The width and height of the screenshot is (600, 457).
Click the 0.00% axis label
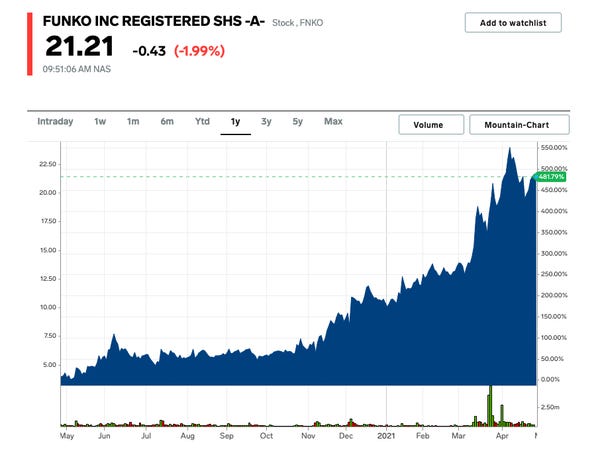click(550, 380)
